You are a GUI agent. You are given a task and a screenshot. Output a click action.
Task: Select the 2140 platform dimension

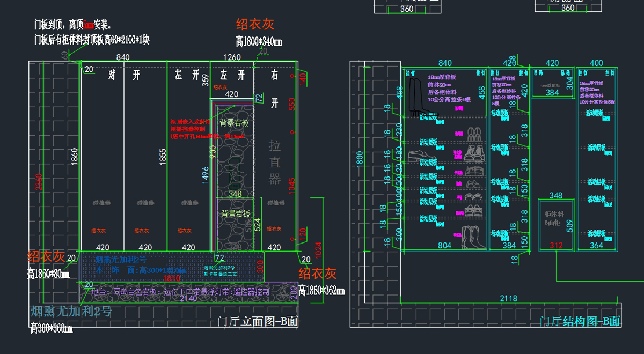tap(188, 298)
